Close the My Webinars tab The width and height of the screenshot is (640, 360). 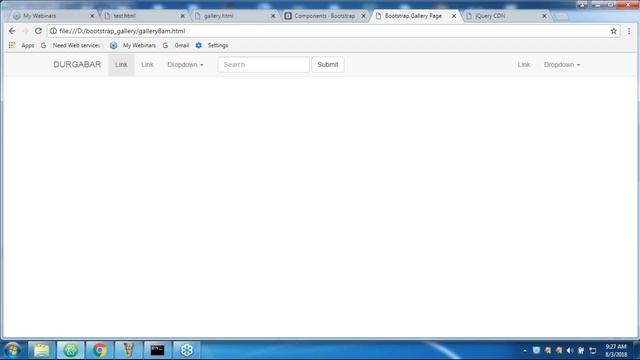92,16
